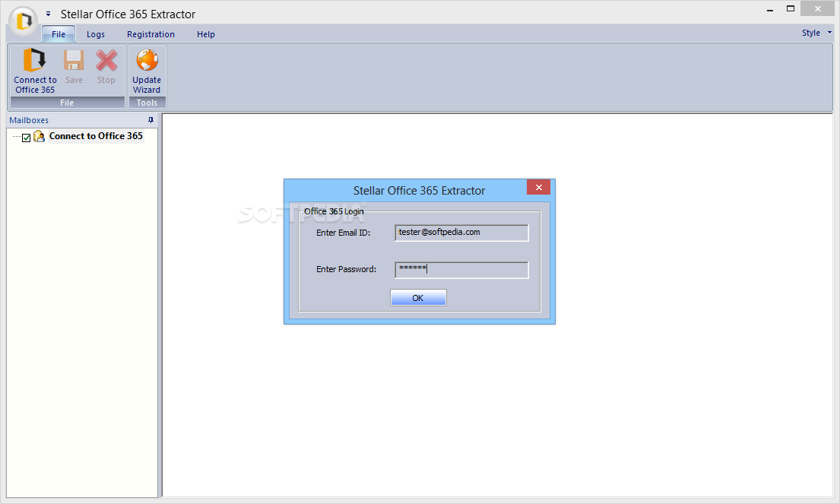The width and height of the screenshot is (840, 504).
Task: Click the Stop red X icon
Action: click(x=106, y=60)
